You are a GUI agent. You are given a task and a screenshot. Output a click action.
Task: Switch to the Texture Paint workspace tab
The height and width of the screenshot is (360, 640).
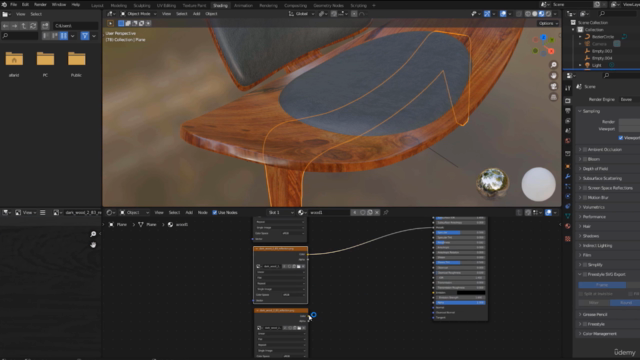(194, 6)
